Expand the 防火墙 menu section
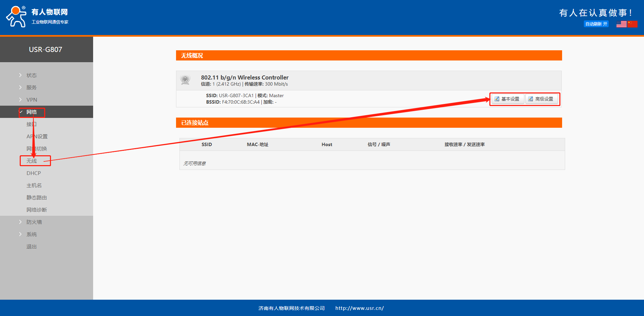This screenshot has width=644, height=316. coord(34,222)
